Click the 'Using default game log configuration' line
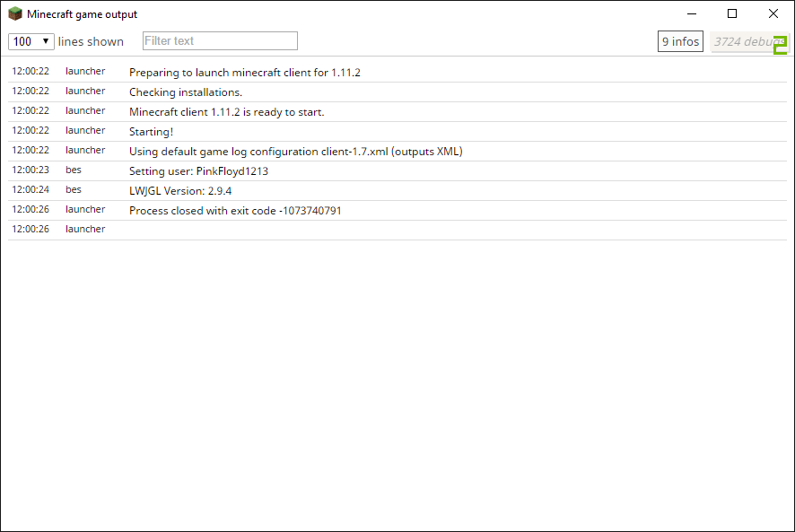Screen dimensions: 795x532 296,152
